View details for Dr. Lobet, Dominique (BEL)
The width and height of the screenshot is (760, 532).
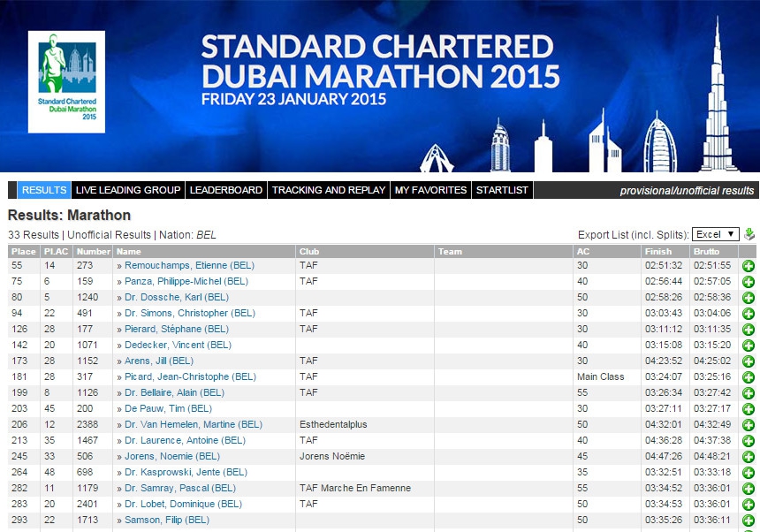click(x=183, y=505)
